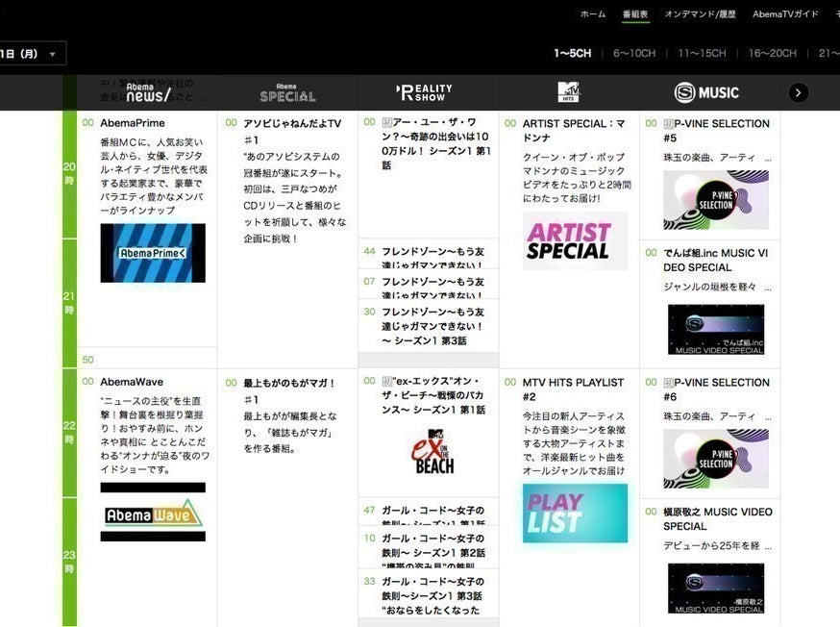Open P-VINE SELECTION #5 program title
The height and width of the screenshot is (627, 840).
tap(716, 130)
